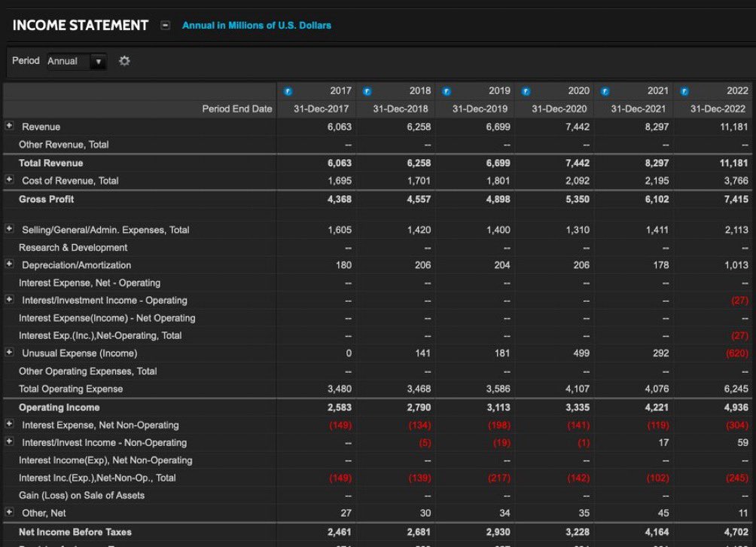Click Total Operating Expense 2019 value 3,586

pos(498,389)
